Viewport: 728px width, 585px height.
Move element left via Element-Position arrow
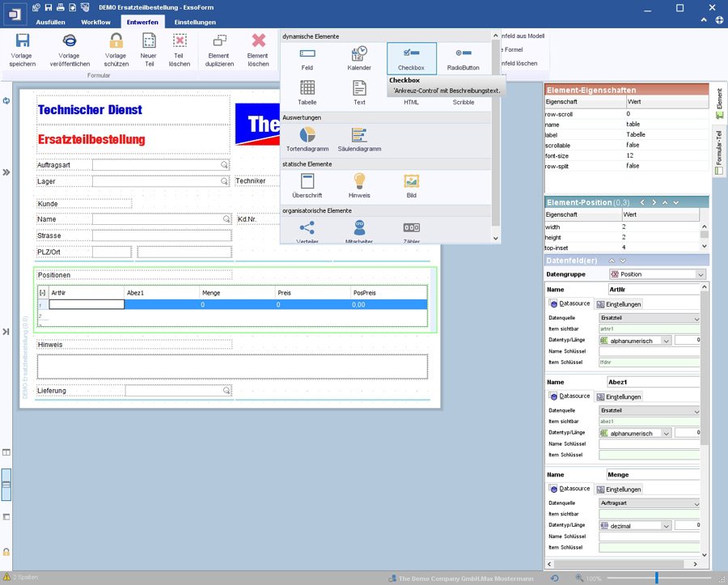tap(642, 202)
